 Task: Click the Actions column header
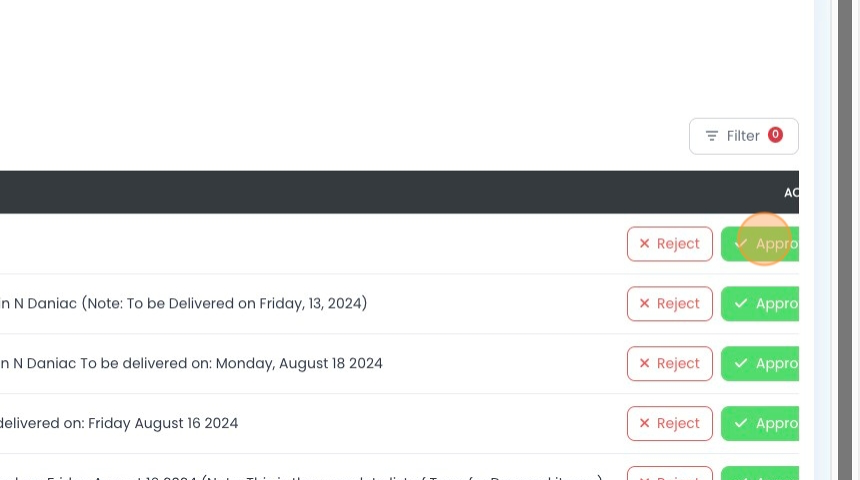(791, 193)
